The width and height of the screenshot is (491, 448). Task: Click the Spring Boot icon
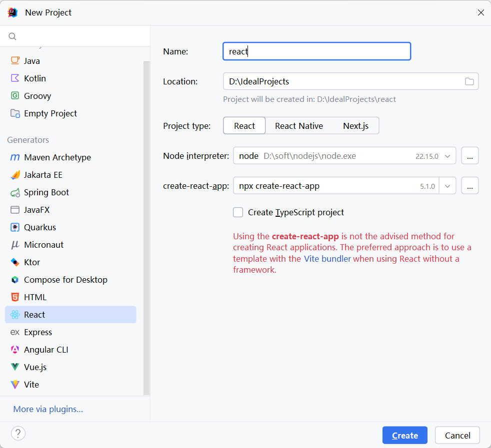click(15, 192)
